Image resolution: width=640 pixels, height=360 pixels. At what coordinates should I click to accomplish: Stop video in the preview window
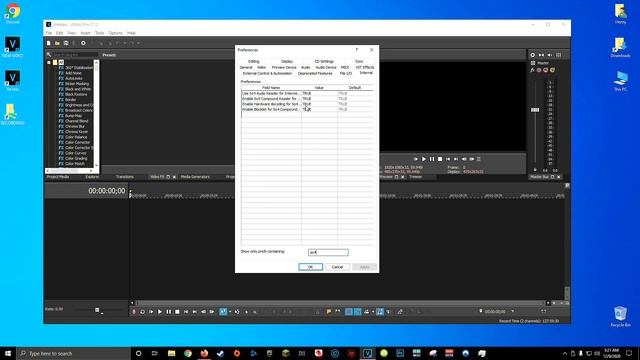[440, 159]
